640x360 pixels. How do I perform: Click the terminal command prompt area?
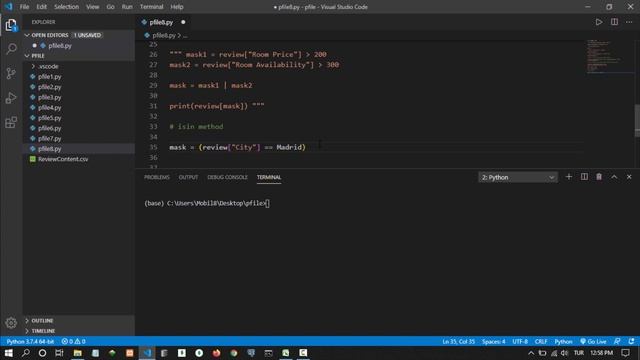pos(207,203)
